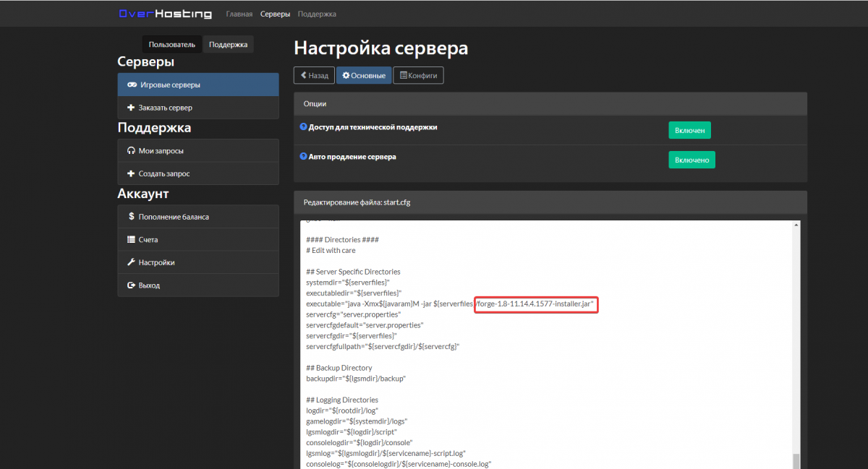Click the '#### Directories ####' heading line

[x=342, y=240]
